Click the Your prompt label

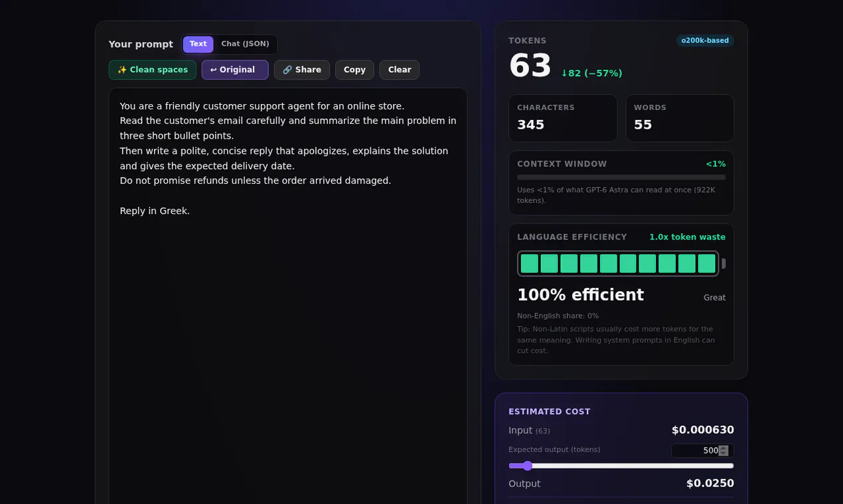(141, 44)
